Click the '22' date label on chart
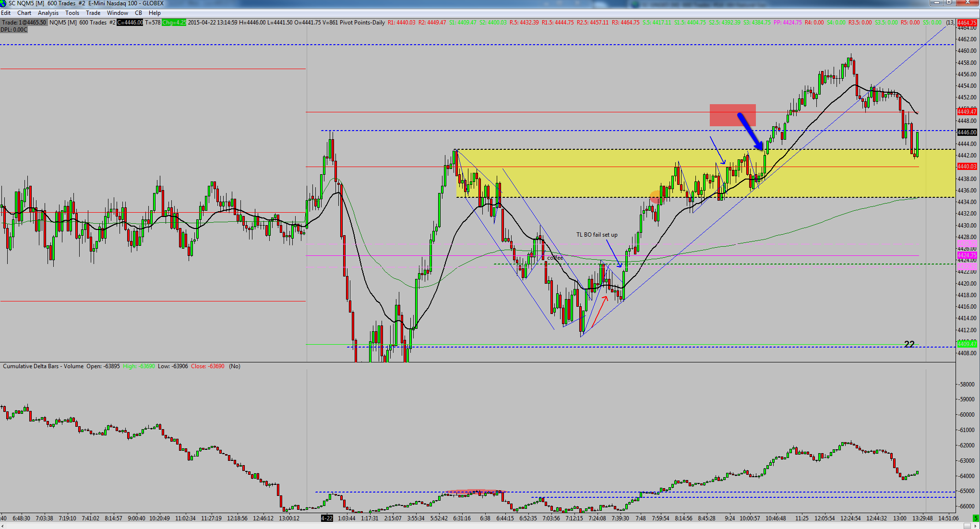The image size is (980, 529). (909, 344)
